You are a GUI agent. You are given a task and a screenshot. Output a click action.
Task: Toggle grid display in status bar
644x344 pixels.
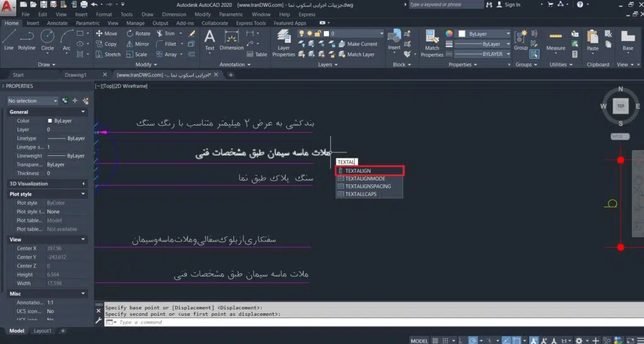click(435, 341)
